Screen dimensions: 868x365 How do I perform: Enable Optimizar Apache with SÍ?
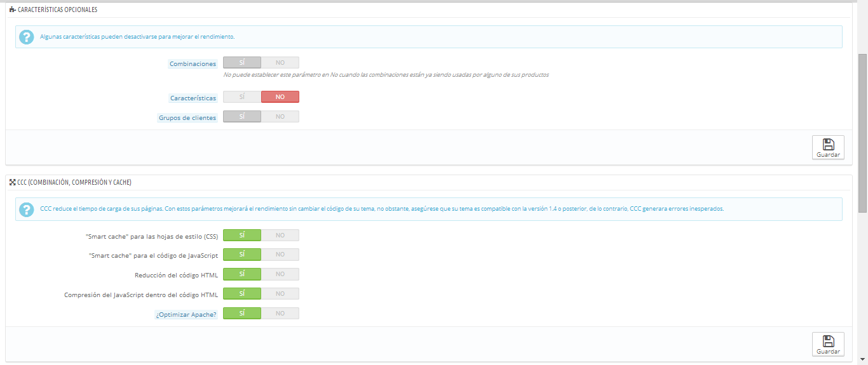[x=242, y=314]
